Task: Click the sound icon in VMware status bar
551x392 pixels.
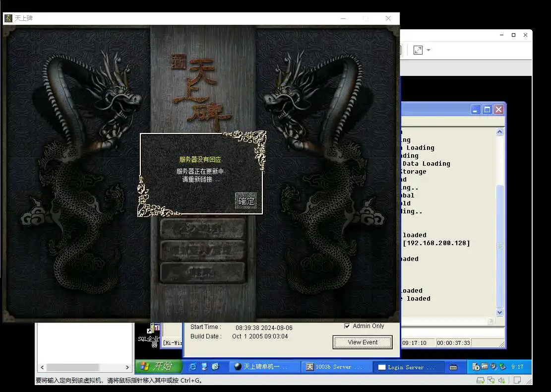Action: pyautogui.click(x=501, y=381)
